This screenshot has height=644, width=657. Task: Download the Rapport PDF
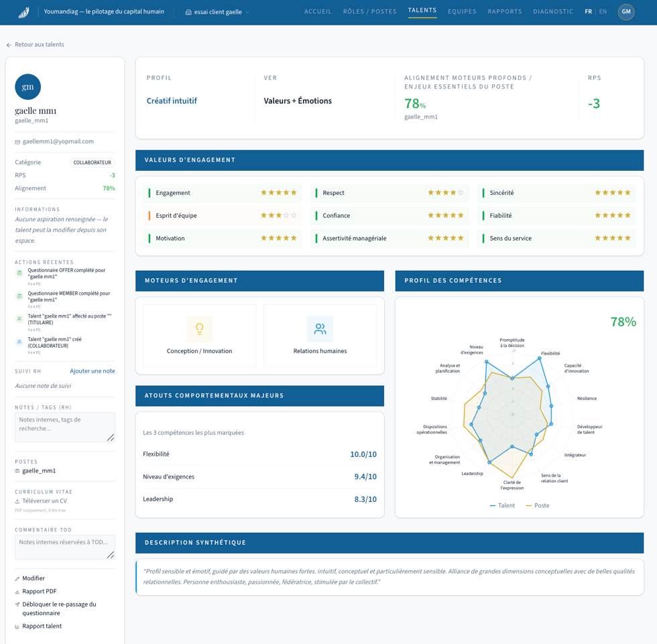tap(39, 591)
